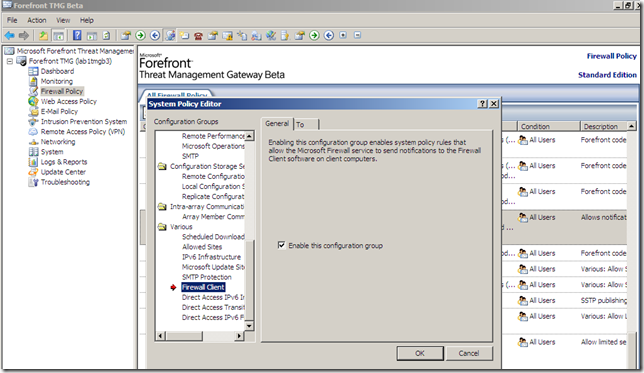Select the Microsoft Forefront Threat Management root node

click(x=75, y=51)
